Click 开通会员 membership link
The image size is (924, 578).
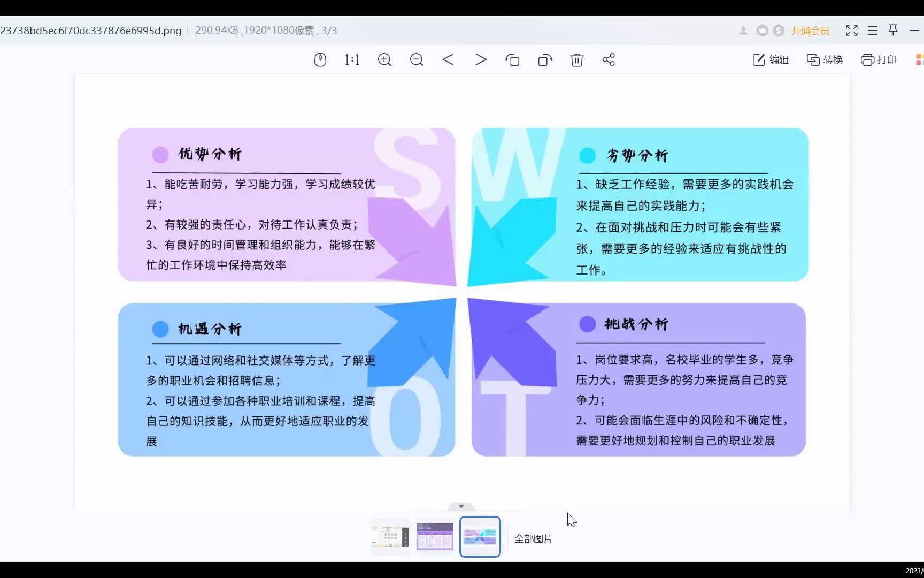pyautogui.click(x=810, y=31)
